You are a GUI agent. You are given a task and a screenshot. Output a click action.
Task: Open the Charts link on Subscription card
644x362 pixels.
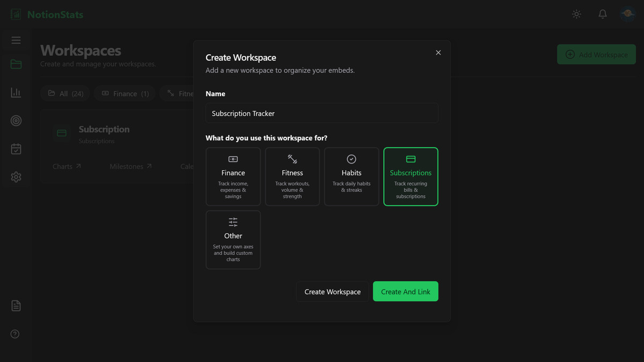click(67, 166)
